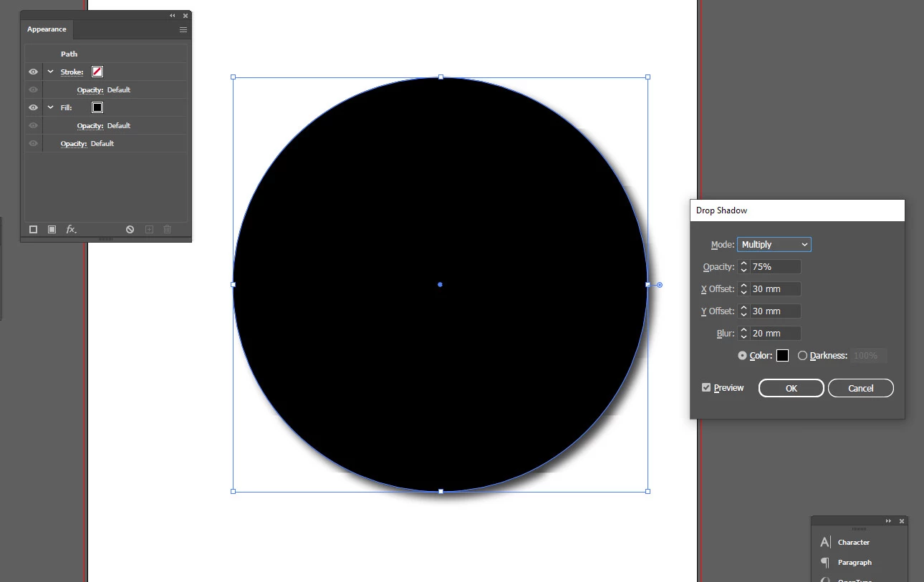Select the circle's top anchor point
This screenshot has width=924, height=582.
pyautogui.click(x=441, y=77)
